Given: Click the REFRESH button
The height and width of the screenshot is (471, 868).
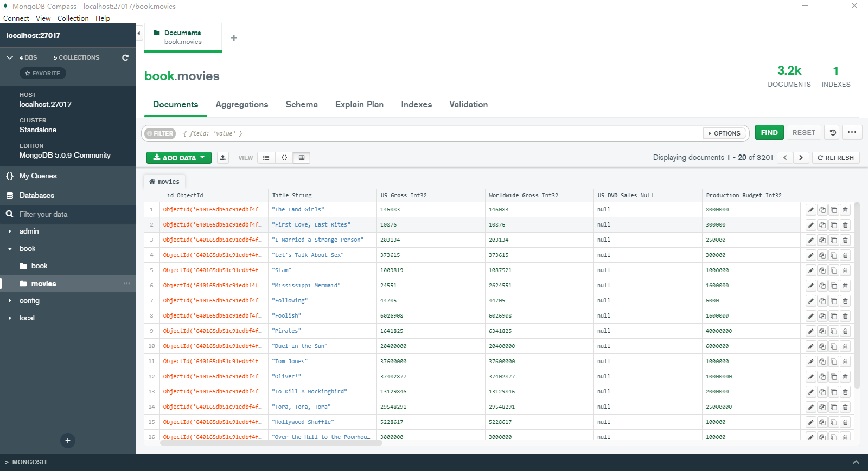Looking at the screenshot, I should point(836,158).
